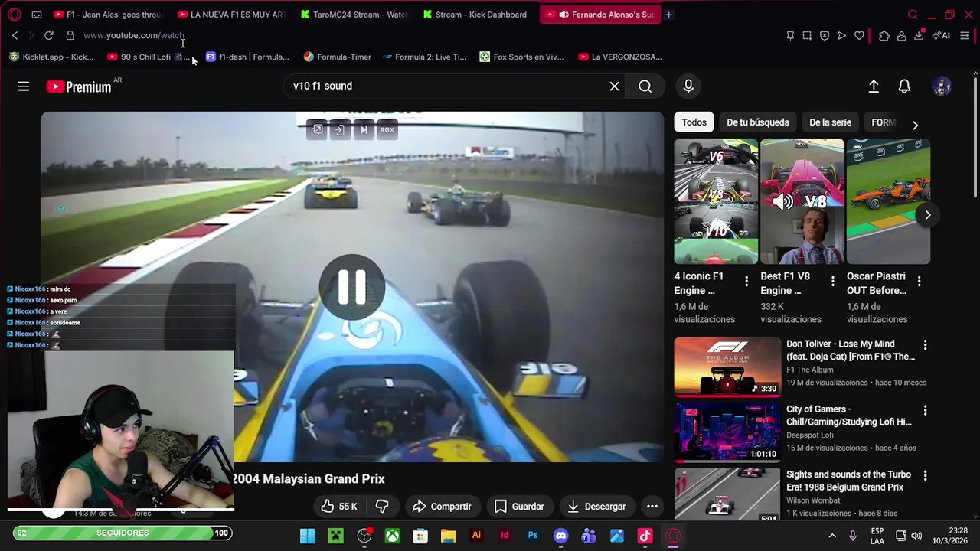
Task: Open the Opera downloads icon
Action: click(x=919, y=35)
